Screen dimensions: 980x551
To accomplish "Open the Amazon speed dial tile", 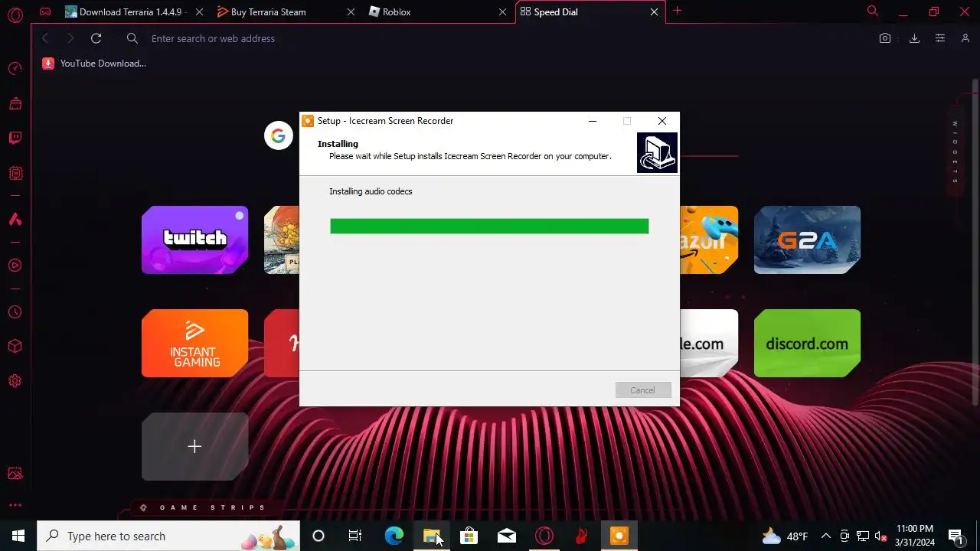I will pyautogui.click(x=709, y=240).
